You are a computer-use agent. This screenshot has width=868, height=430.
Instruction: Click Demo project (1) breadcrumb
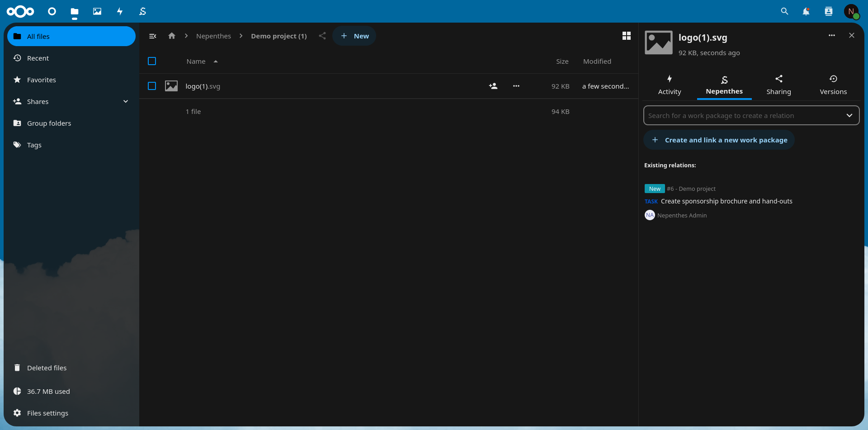(x=279, y=36)
